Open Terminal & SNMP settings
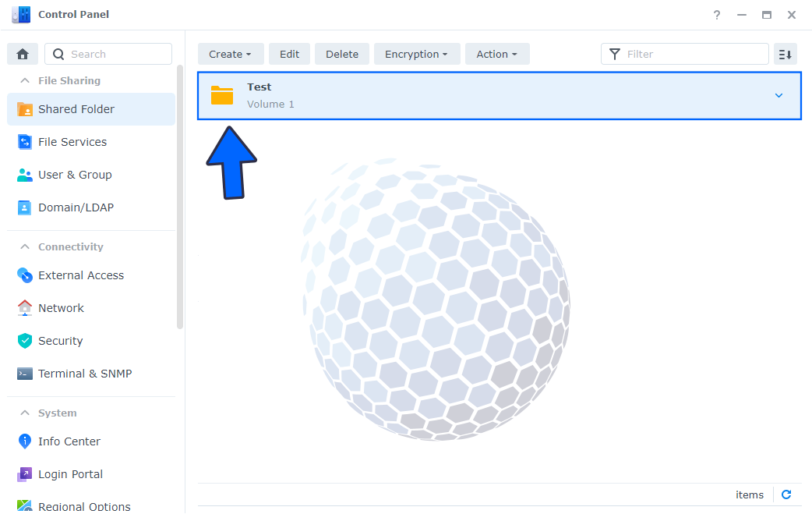 click(84, 374)
